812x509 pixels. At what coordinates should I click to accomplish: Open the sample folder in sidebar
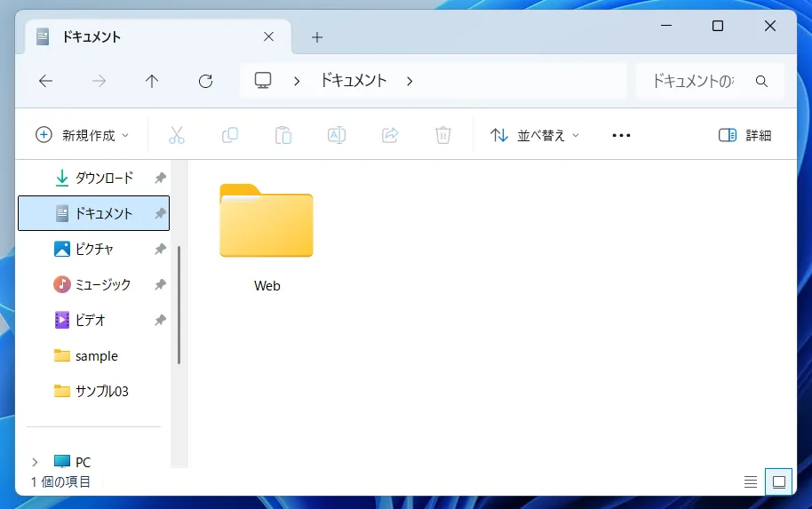coord(94,355)
